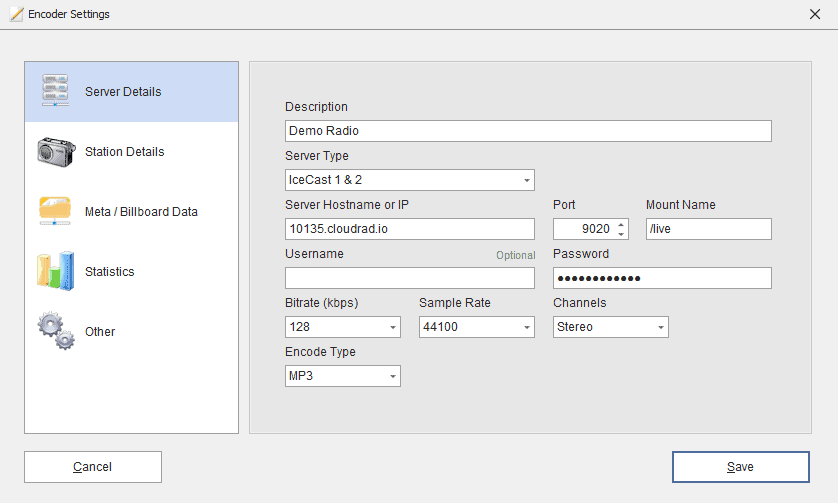
Task: Switch to Station Details tab
Action: tap(124, 152)
